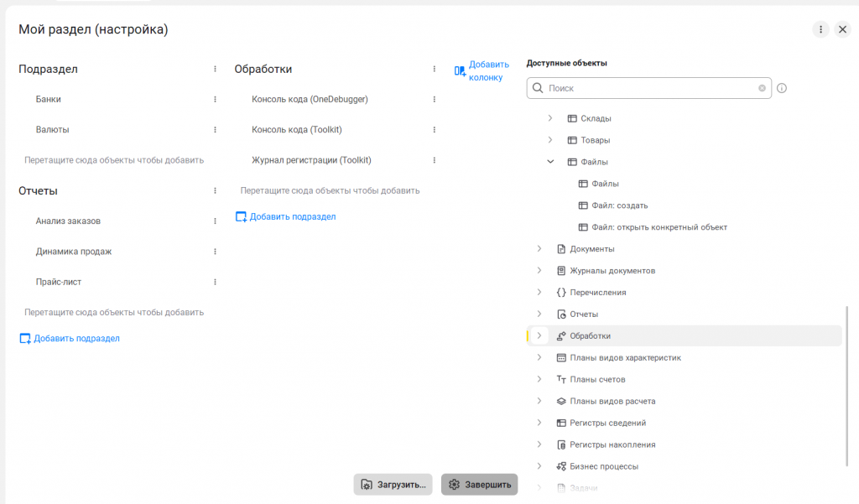This screenshot has height=504, width=859.
Task: Open options for Журнал регистрации (Toolkit)
Action: [435, 160]
